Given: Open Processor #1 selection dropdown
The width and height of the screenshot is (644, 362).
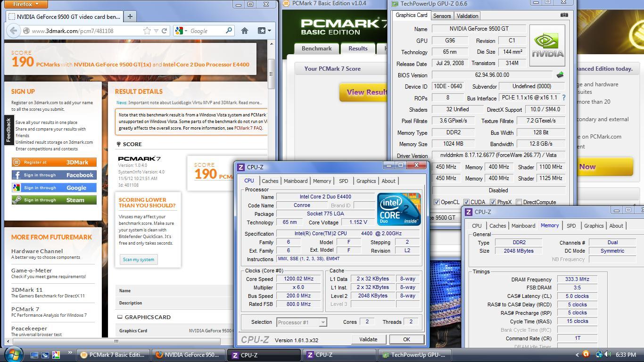Looking at the screenshot, I should tap(301, 322).
